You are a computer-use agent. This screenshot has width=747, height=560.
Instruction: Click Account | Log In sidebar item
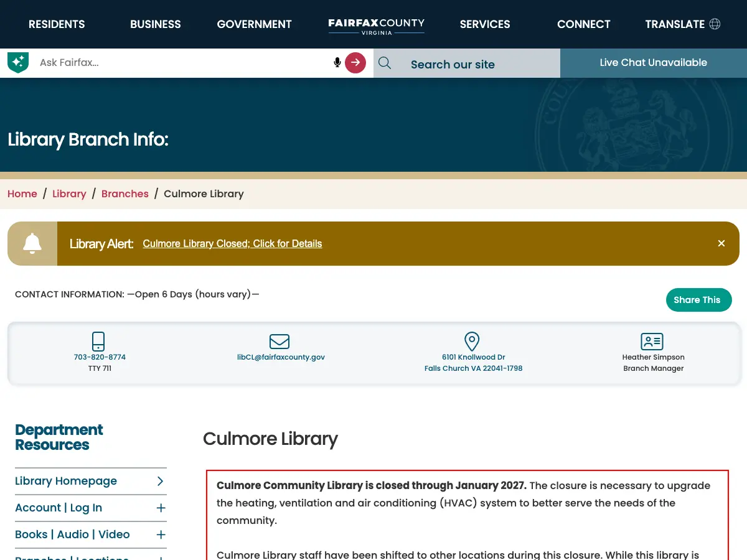tap(59, 508)
